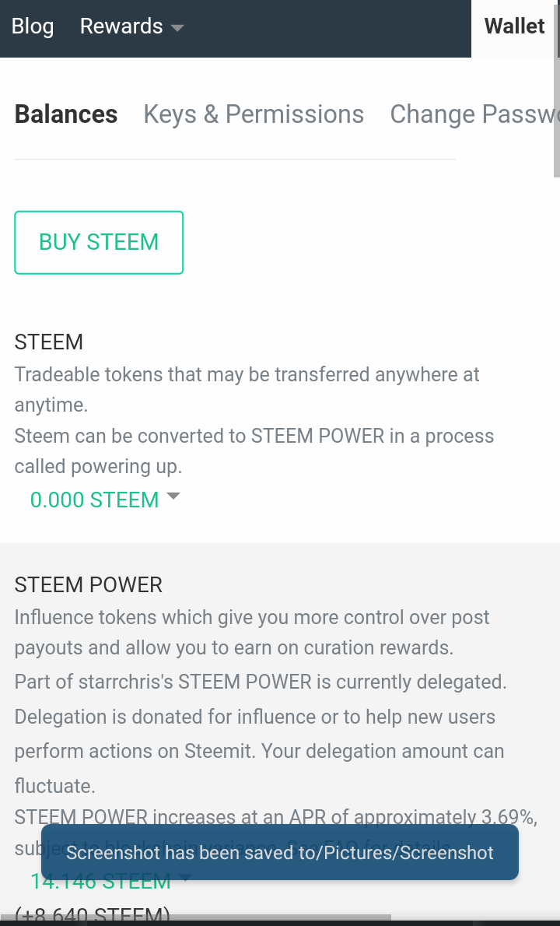560x926 pixels.
Task: Click the 'Tradeable tokens' description text
Action: click(247, 390)
